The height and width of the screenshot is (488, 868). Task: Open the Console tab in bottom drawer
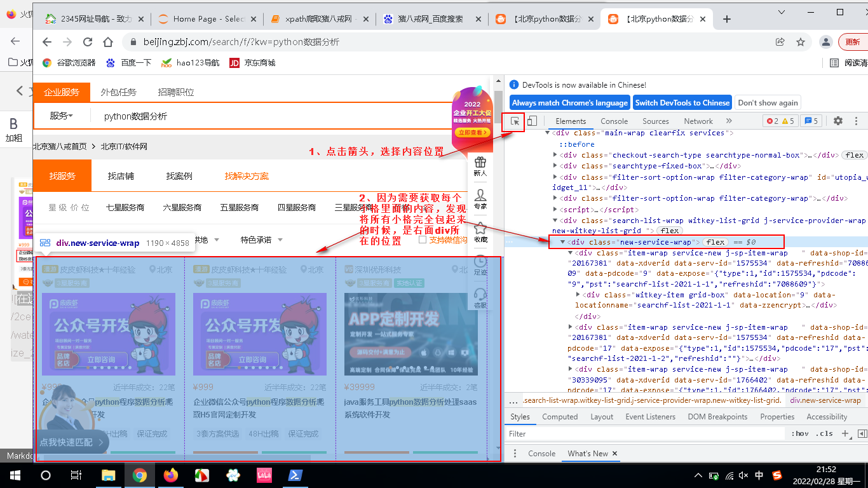pos(541,454)
